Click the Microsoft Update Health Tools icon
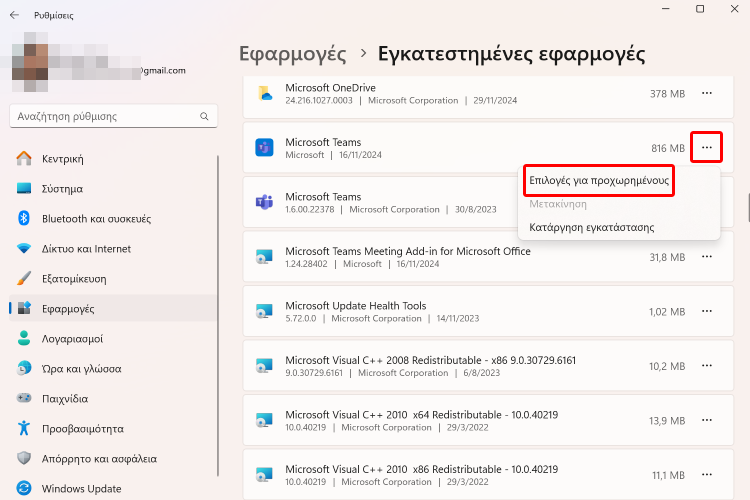The width and height of the screenshot is (750, 500). click(265, 311)
